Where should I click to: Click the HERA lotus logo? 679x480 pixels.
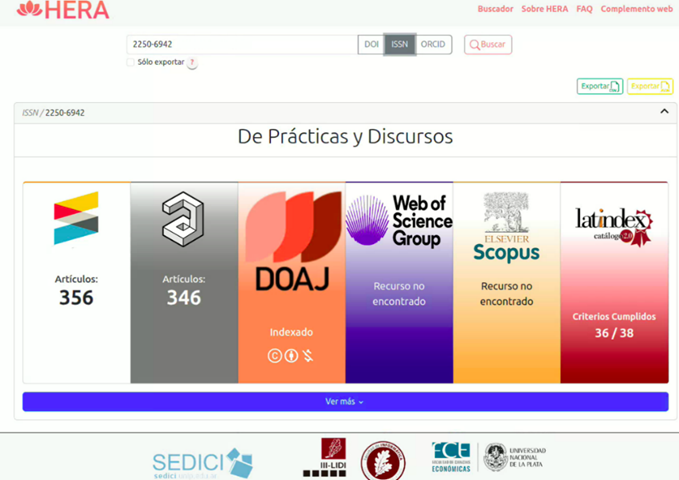(x=30, y=10)
